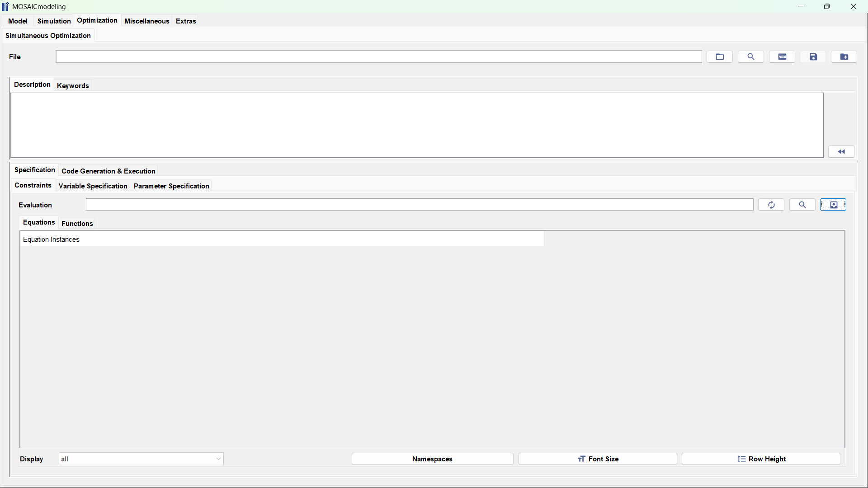Maximize or restore the application window
Screen dimensions: 868x488
tap(827, 6)
